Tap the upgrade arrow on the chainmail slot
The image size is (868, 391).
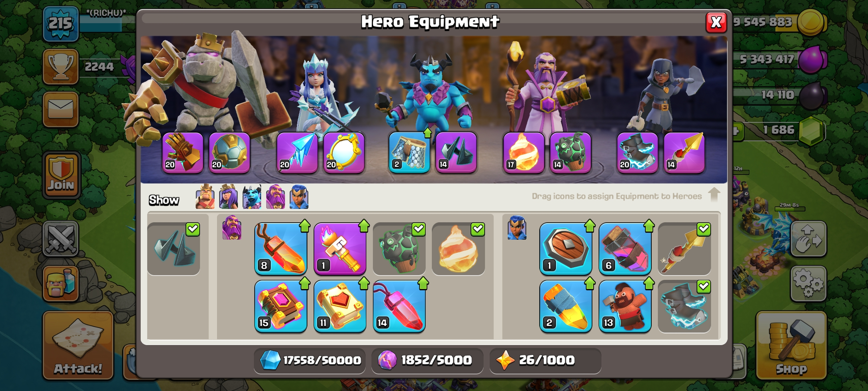coord(427,133)
